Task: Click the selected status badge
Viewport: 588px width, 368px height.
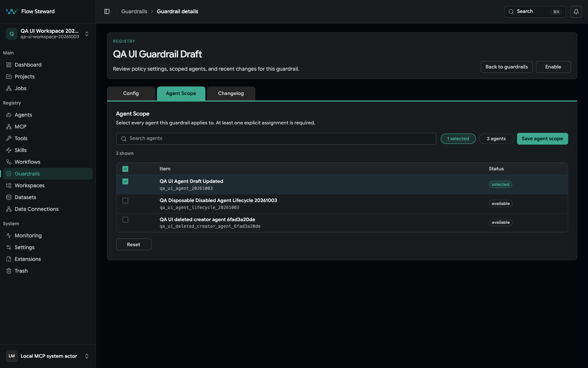Action: pos(501,185)
